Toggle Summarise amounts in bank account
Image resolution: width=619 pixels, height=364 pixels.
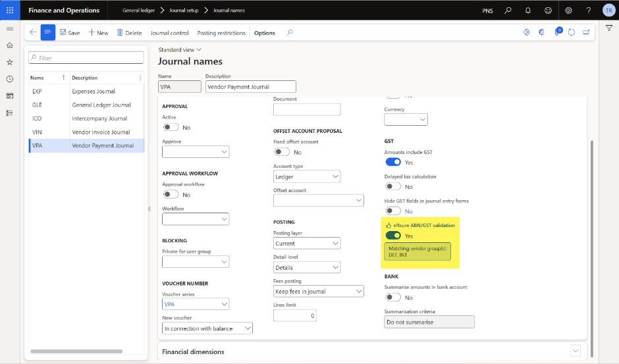point(393,298)
